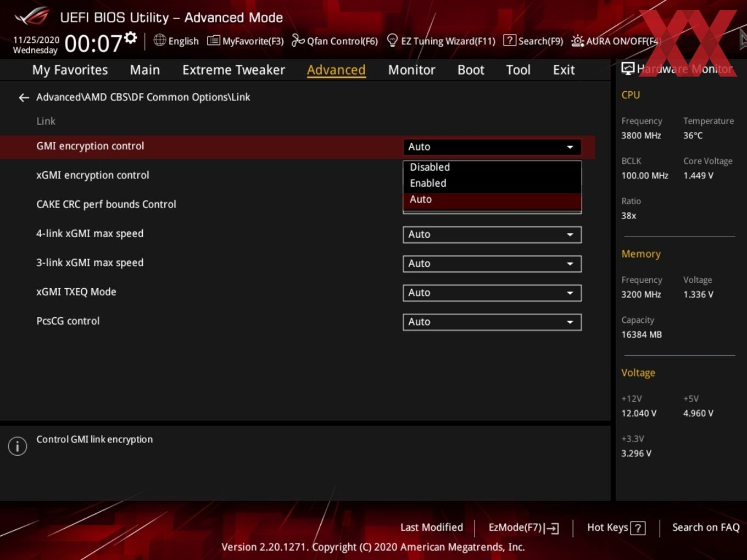Viewport: 747px width, 560px height.
Task: Click MyFavorite(F3) label
Action: pyautogui.click(x=253, y=41)
